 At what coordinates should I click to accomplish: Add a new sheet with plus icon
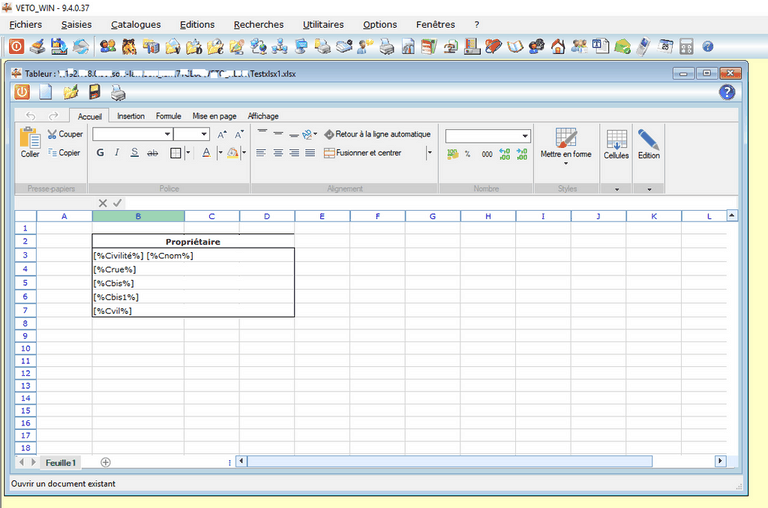(105, 462)
